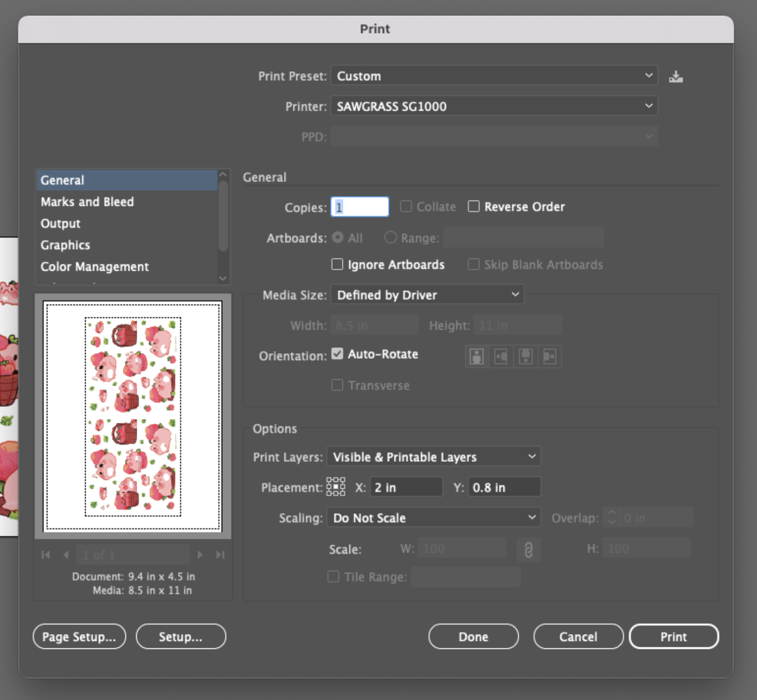Toggle the Transverse checkbox
This screenshot has width=757, height=700.
[337, 385]
